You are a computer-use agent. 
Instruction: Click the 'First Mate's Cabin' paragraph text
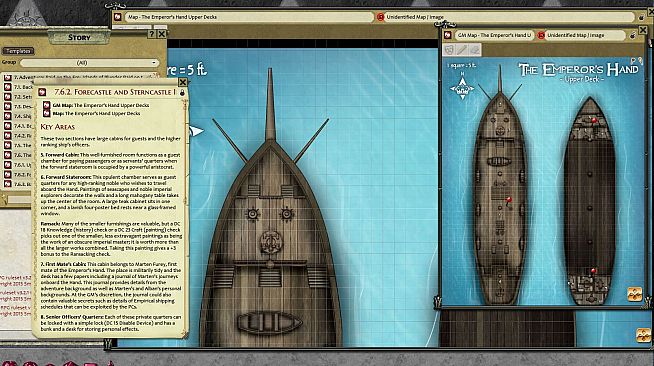point(111,285)
